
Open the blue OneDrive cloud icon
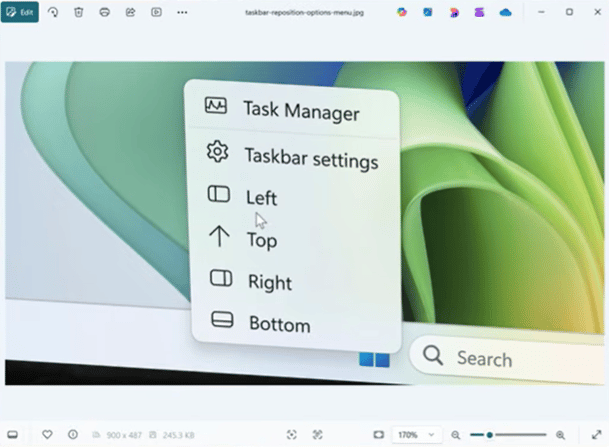coord(505,13)
